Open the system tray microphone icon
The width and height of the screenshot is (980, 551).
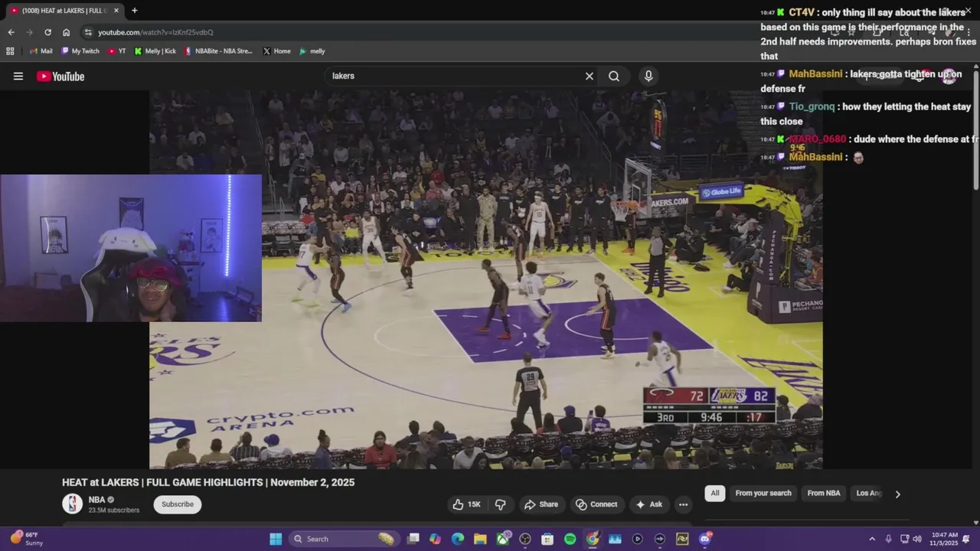(888, 539)
